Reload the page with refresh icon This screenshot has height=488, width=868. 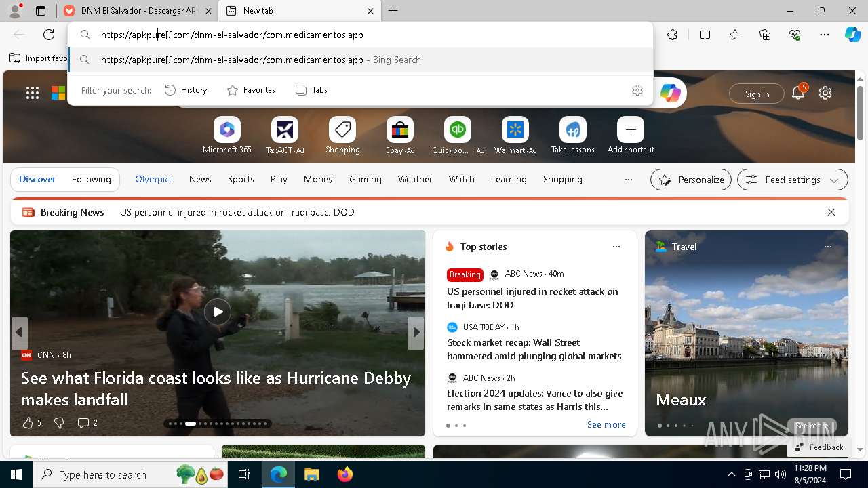click(x=49, y=35)
